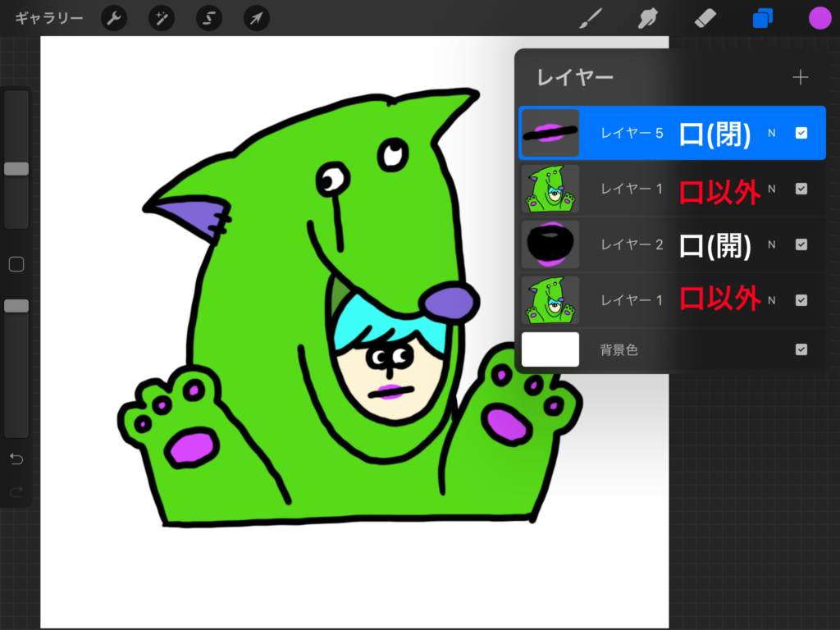Add a new layer with the plus icon
The image size is (840, 630).
(801, 78)
